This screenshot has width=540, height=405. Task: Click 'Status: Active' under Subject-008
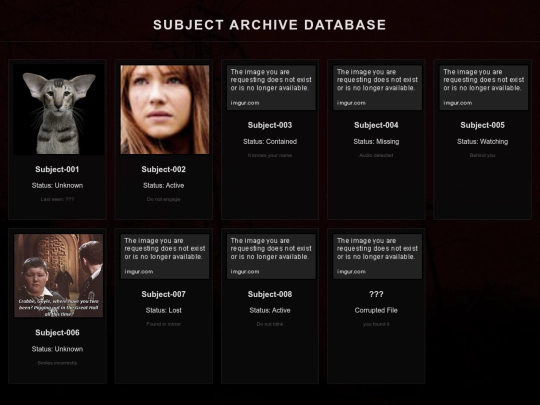click(x=270, y=310)
